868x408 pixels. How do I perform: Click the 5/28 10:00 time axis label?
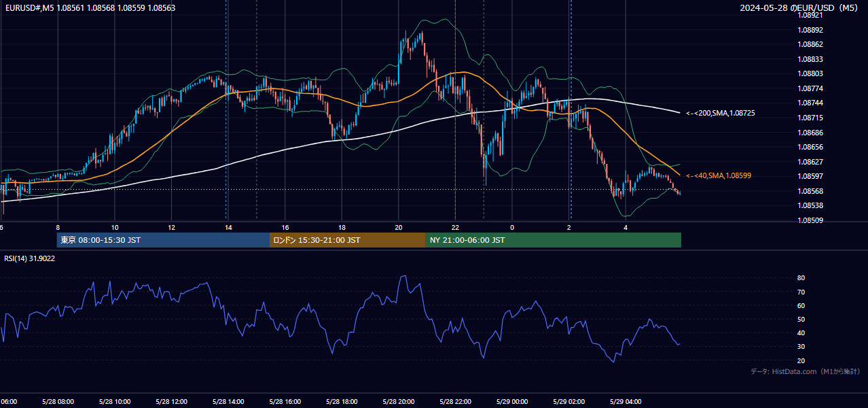115,402
